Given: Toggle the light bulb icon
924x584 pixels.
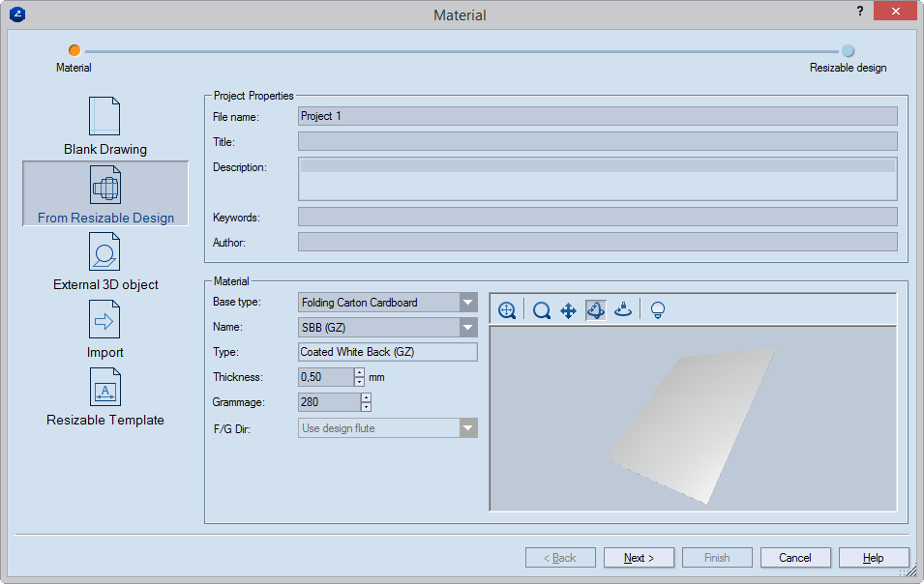Looking at the screenshot, I should [658, 310].
